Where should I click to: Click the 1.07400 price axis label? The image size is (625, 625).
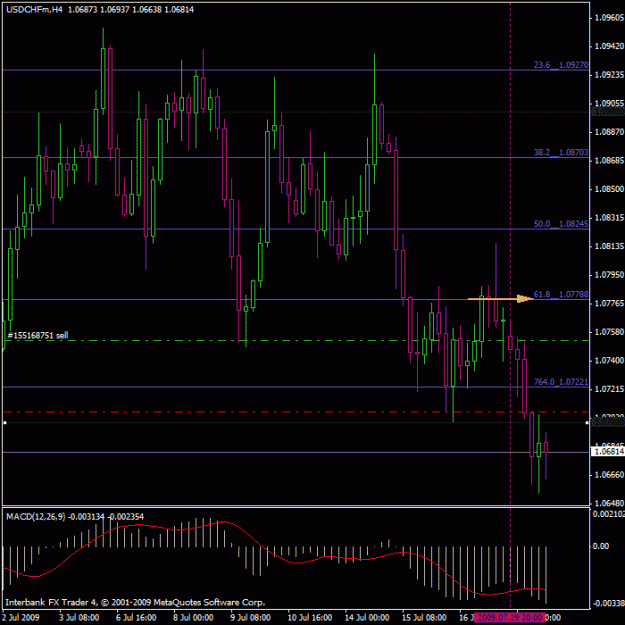[609, 360]
